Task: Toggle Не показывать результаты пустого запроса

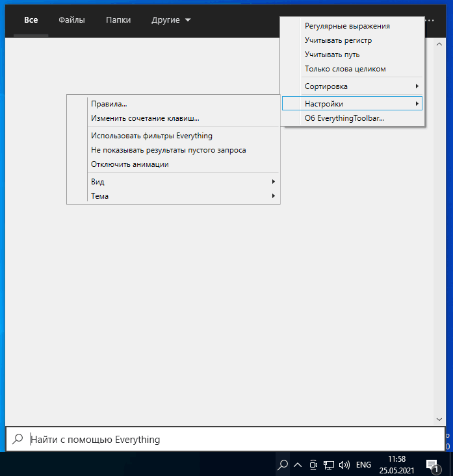Action: (x=174, y=150)
